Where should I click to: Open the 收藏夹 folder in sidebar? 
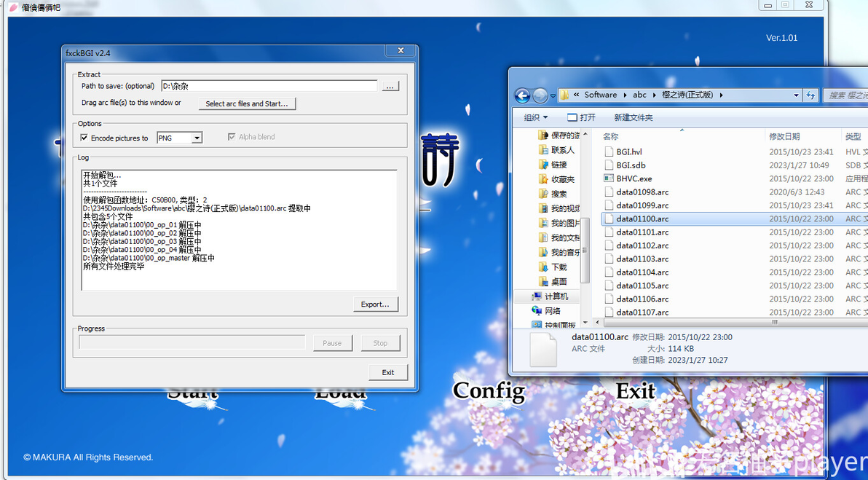click(x=556, y=179)
